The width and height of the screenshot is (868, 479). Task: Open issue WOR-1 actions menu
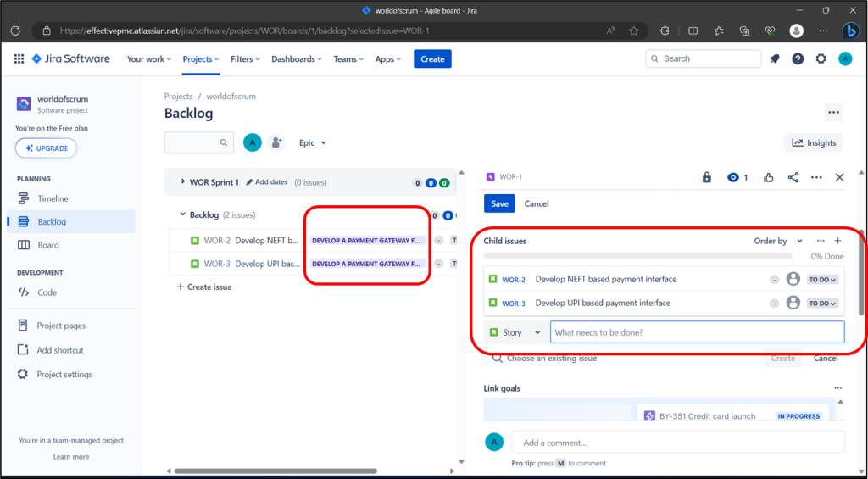pos(816,177)
